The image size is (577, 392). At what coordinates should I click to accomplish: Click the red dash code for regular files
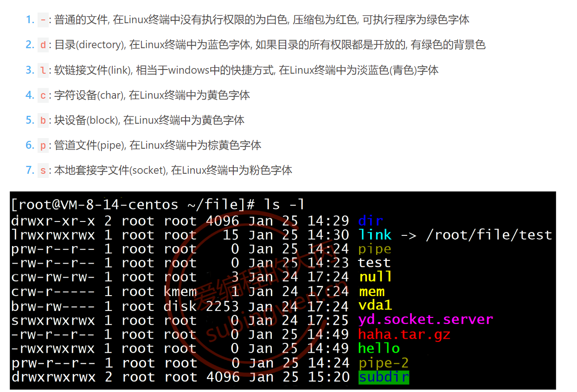pos(43,20)
